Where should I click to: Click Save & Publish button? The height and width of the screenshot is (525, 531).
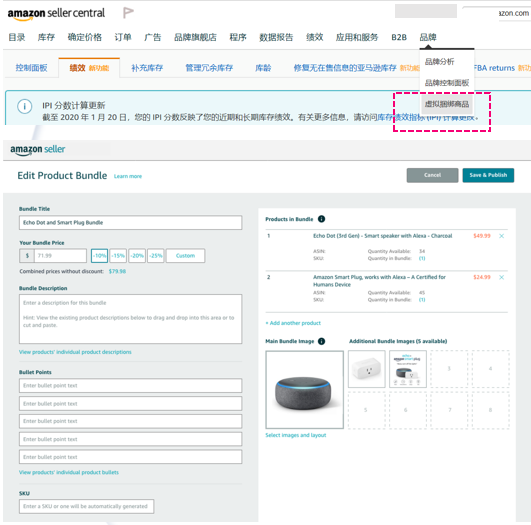coord(488,175)
